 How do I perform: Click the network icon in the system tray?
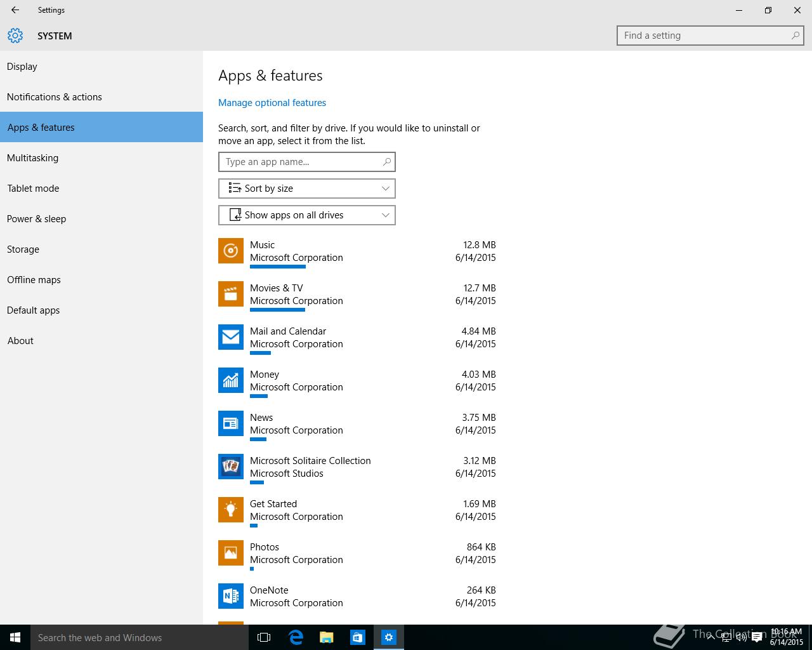tap(726, 637)
